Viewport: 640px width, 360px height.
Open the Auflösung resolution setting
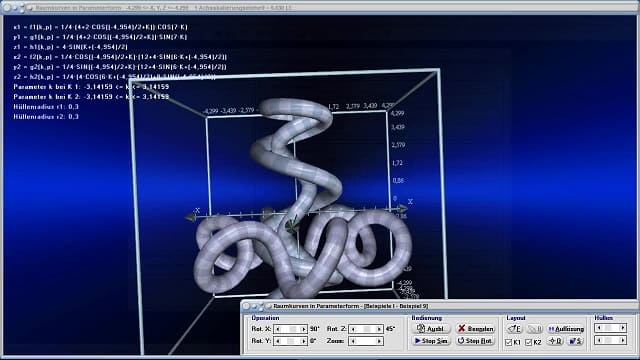[566, 329]
